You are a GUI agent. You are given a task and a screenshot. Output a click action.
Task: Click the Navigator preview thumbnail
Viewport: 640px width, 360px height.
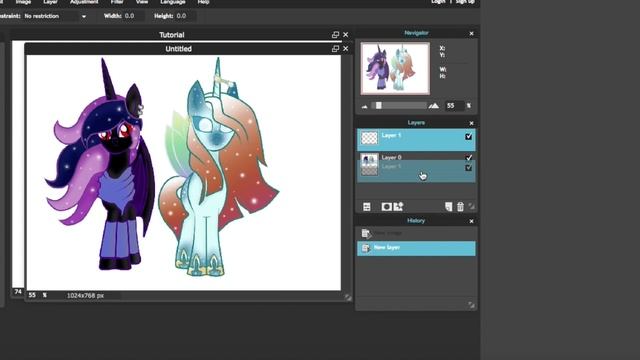[395, 69]
